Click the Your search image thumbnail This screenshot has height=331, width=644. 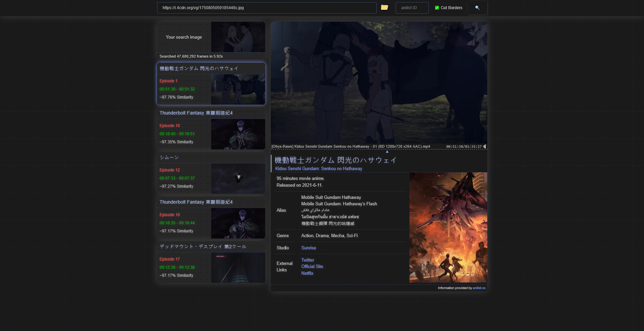(238, 37)
